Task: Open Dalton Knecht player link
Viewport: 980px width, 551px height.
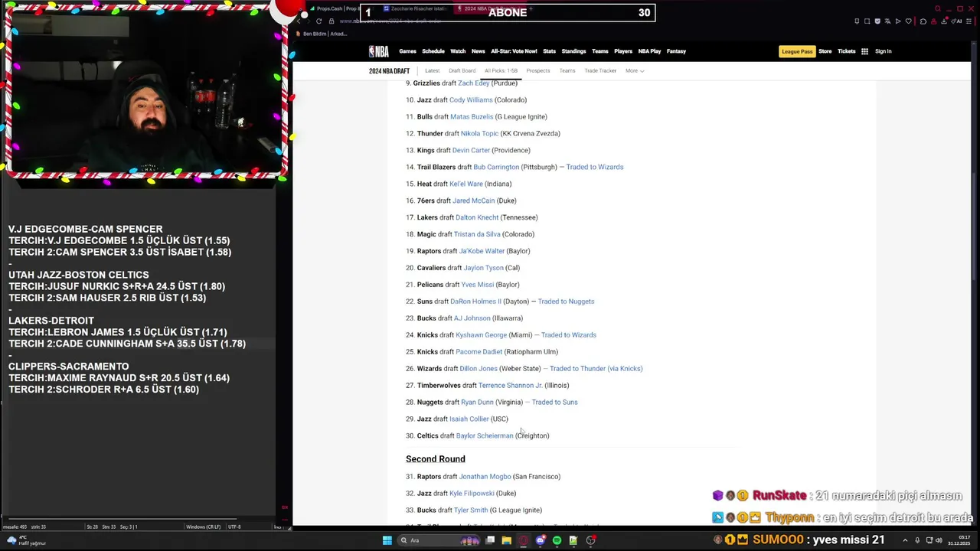Action: [477, 217]
